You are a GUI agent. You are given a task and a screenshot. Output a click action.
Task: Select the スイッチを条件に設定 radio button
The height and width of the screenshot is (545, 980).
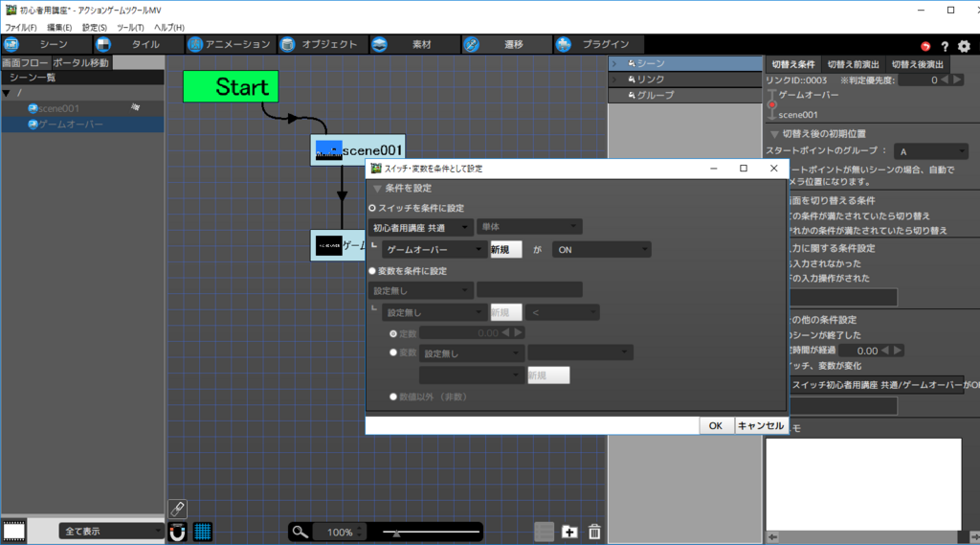tap(372, 208)
